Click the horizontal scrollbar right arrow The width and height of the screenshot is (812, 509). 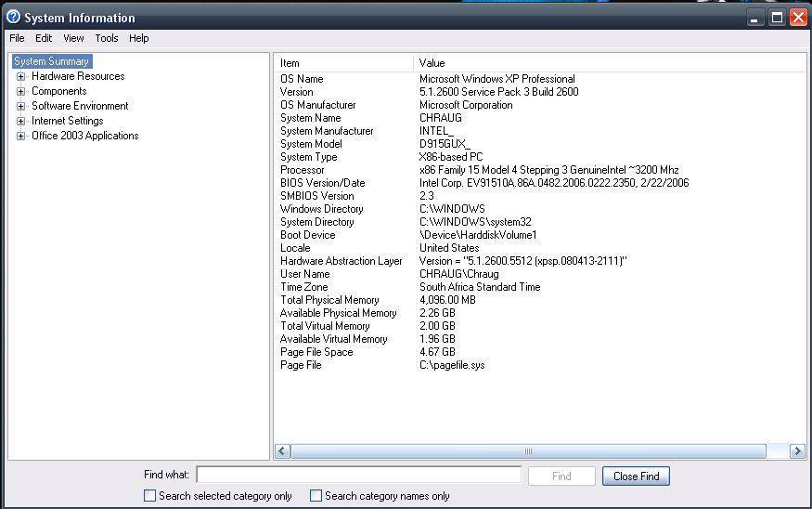coord(797,451)
